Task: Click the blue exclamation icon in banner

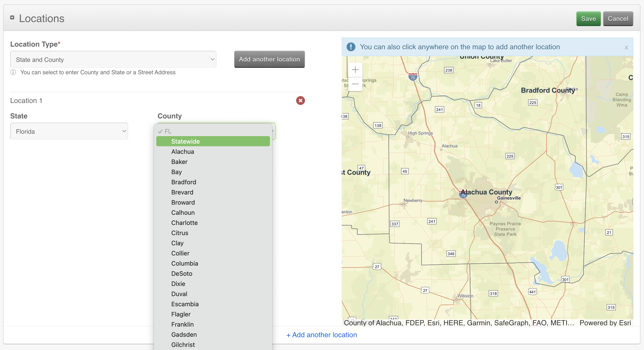Action: tap(351, 47)
